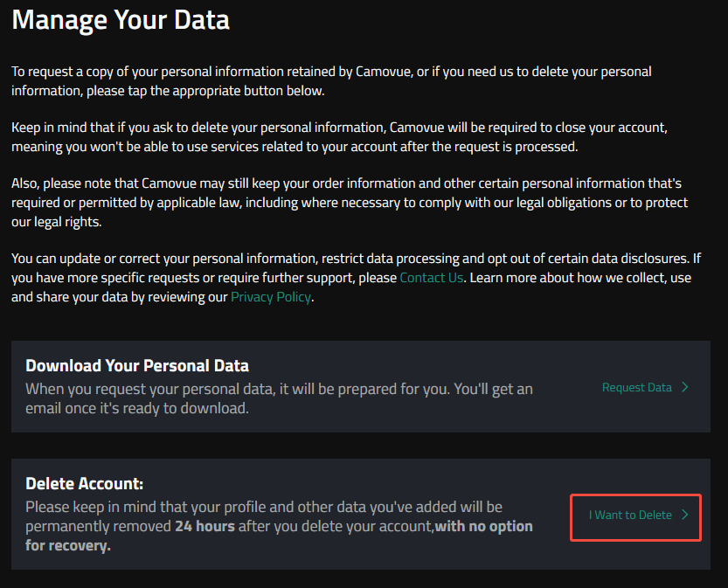
Task: Click the bold 'with no option' warning text
Action: [484, 526]
